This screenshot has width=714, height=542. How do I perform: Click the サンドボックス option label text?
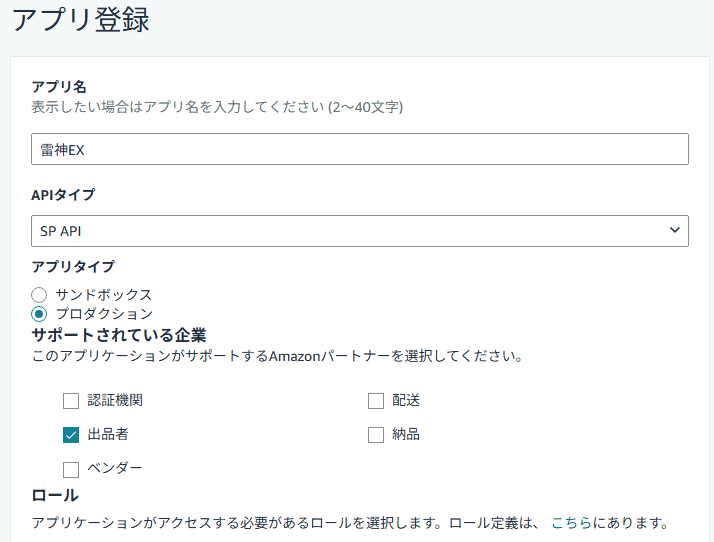(103, 295)
